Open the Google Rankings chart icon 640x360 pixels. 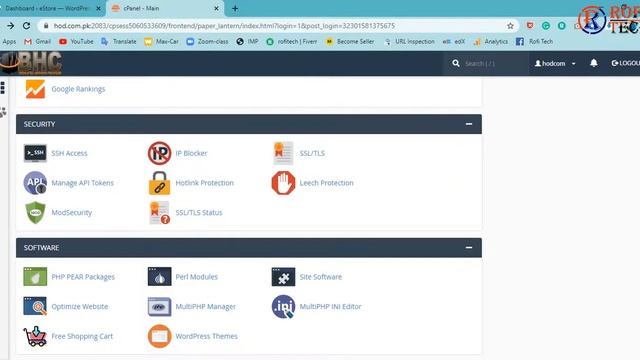(35, 89)
